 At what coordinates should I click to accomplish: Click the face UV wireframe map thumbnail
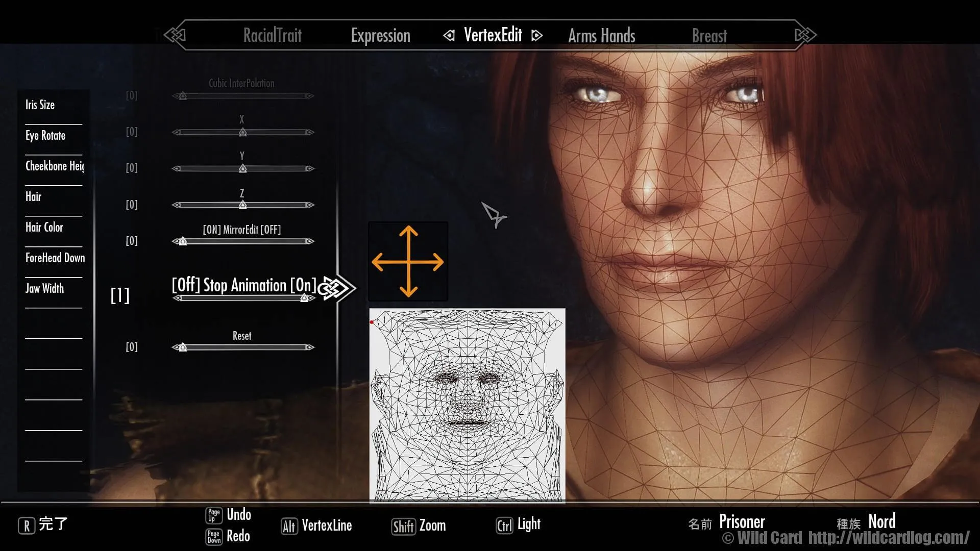point(467,405)
